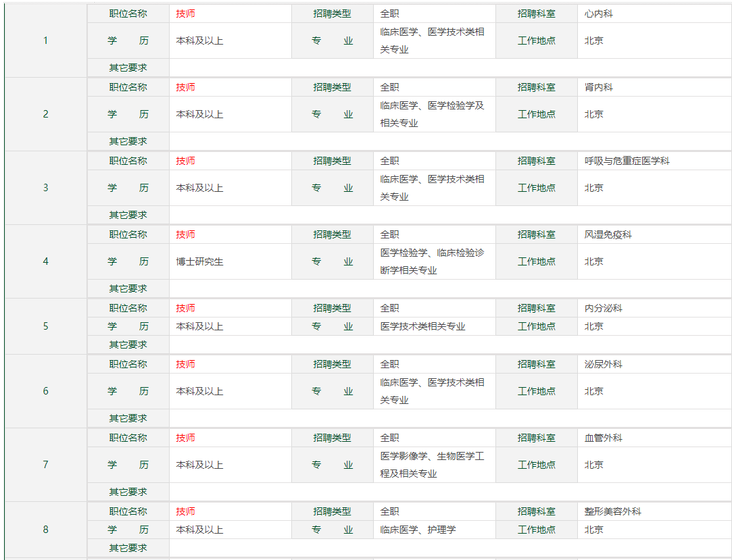Click the 呼吸与危重症医学科 department text
The image size is (732, 560).
(x=627, y=161)
